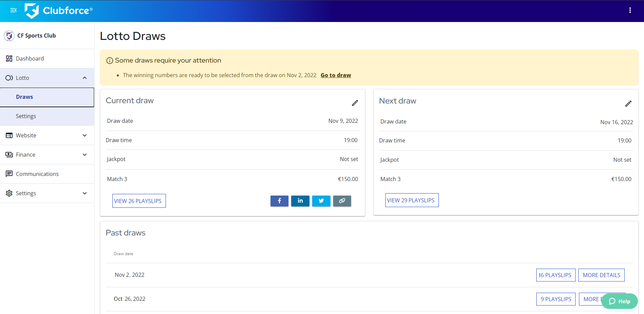The width and height of the screenshot is (644, 314).
Task: Collapse the sidebar with the hamburger icon
Action: (14, 10)
